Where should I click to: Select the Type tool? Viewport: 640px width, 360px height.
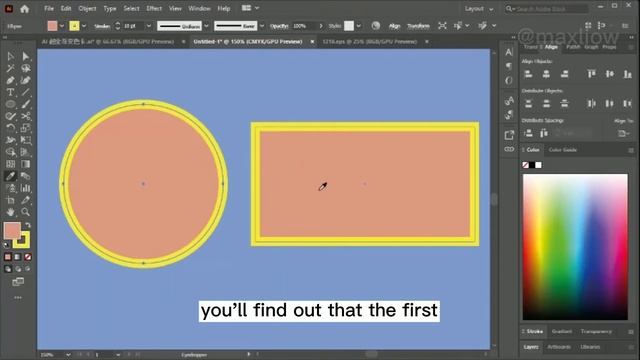[x=11, y=92]
